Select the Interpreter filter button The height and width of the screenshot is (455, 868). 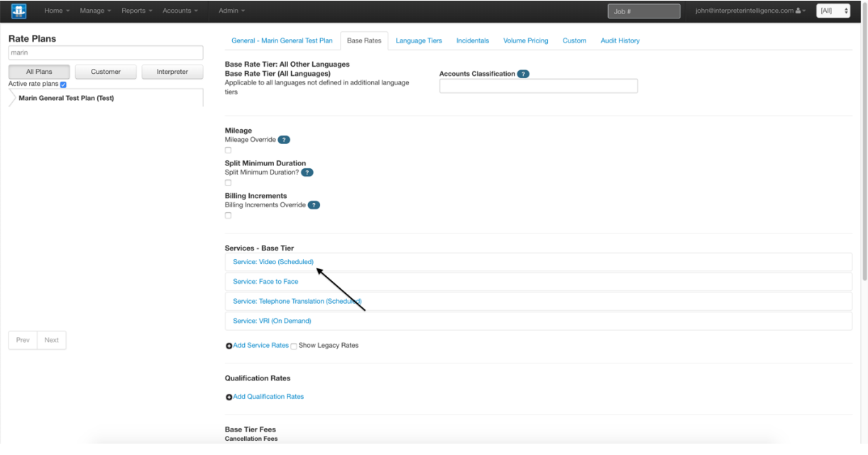click(172, 71)
